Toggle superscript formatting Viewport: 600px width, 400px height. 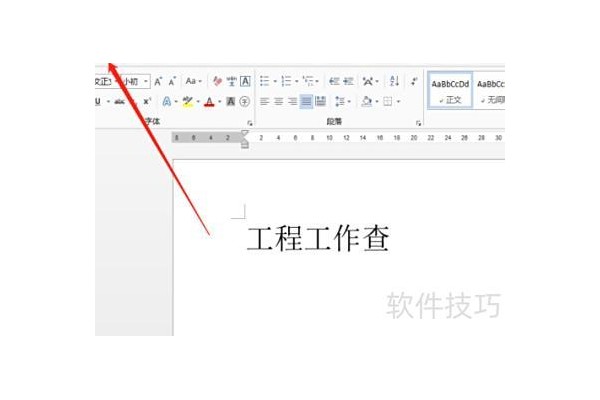point(147,101)
